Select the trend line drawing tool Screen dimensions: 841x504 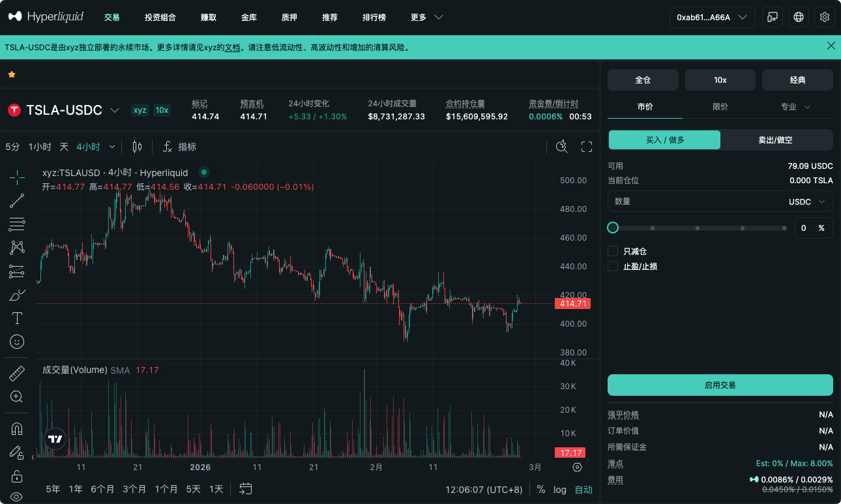(17, 201)
